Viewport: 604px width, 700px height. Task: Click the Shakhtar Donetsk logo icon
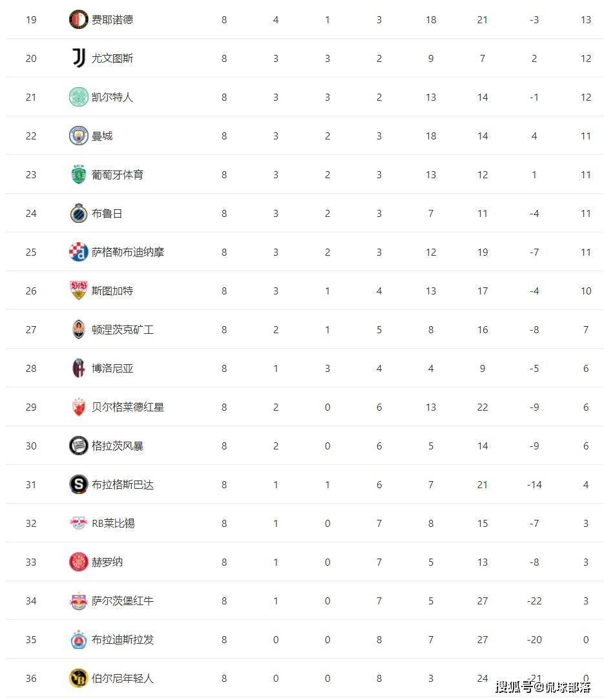[79, 329]
